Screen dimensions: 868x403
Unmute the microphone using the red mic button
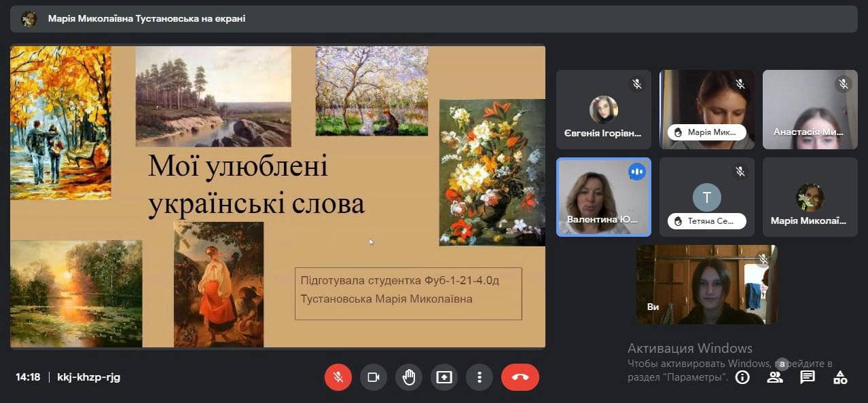(x=338, y=377)
